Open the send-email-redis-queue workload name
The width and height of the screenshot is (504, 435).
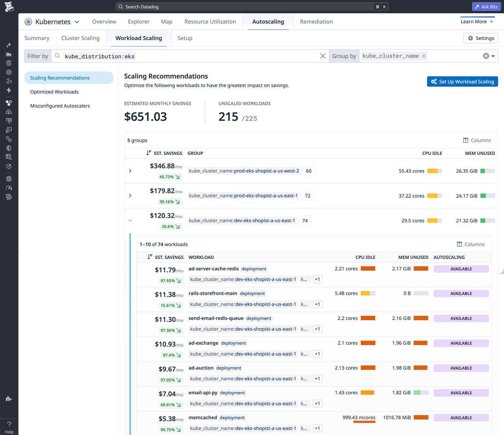coord(216,318)
